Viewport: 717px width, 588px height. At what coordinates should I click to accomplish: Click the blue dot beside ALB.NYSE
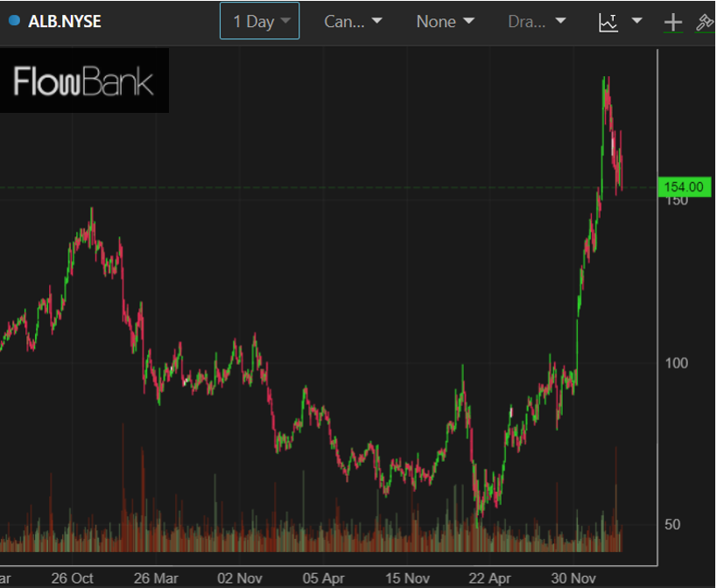[x=14, y=21]
